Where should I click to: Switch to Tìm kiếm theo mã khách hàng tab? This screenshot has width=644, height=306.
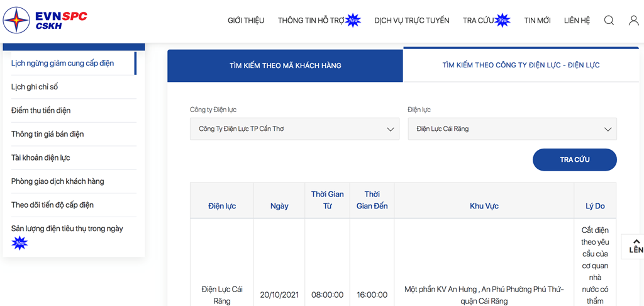pos(285,66)
